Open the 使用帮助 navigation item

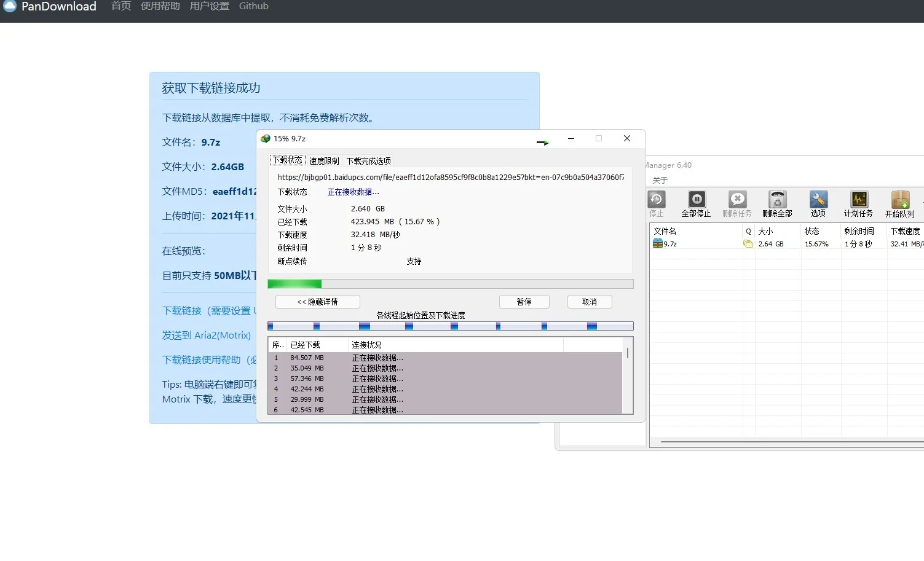click(x=160, y=6)
